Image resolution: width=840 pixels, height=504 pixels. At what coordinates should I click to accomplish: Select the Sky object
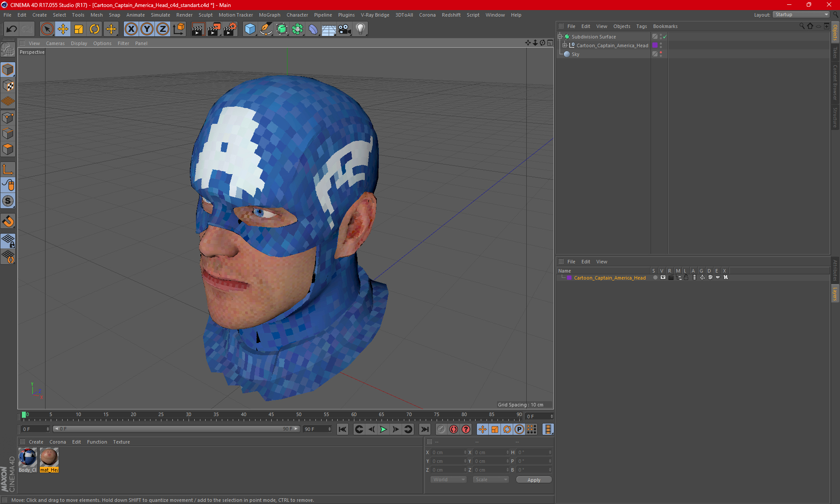click(x=575, y=54)
